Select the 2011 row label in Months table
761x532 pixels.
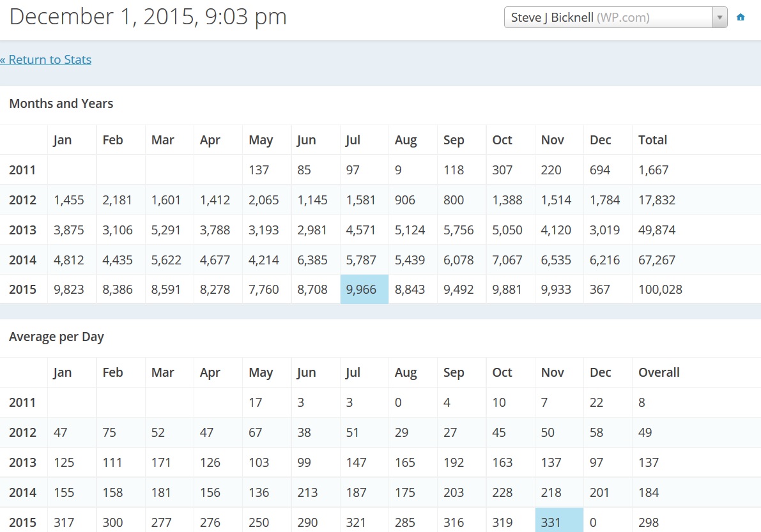[x=22, y=171]
